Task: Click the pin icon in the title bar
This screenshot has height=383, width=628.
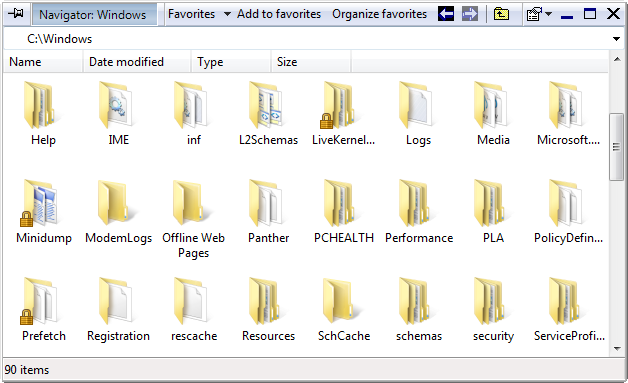Action: point(16,14)
